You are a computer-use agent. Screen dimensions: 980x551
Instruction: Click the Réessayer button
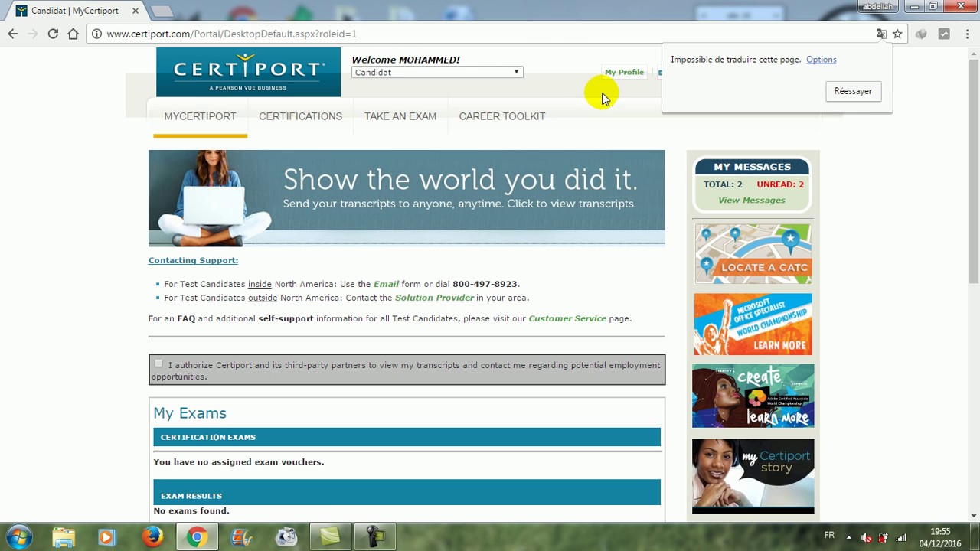(x=853, y=91)
